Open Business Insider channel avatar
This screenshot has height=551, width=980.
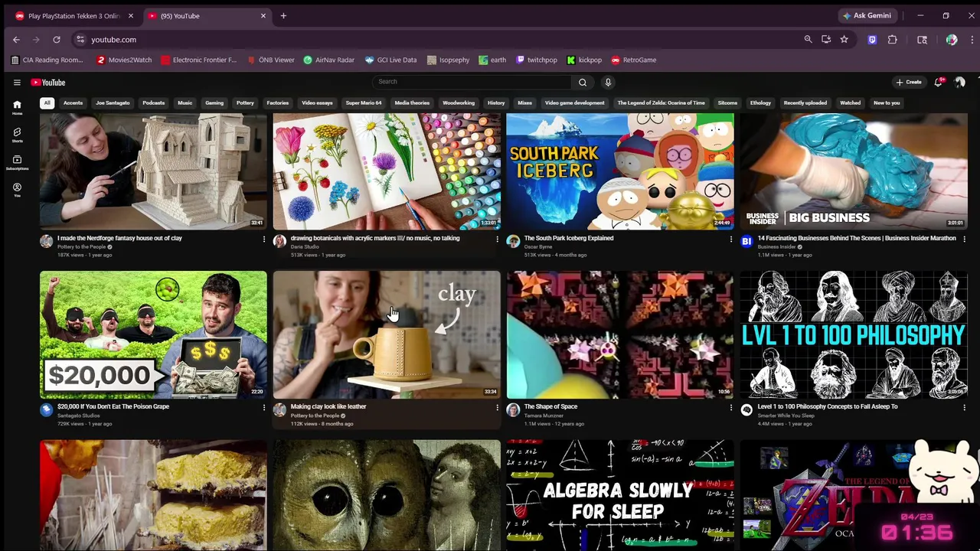746,242
